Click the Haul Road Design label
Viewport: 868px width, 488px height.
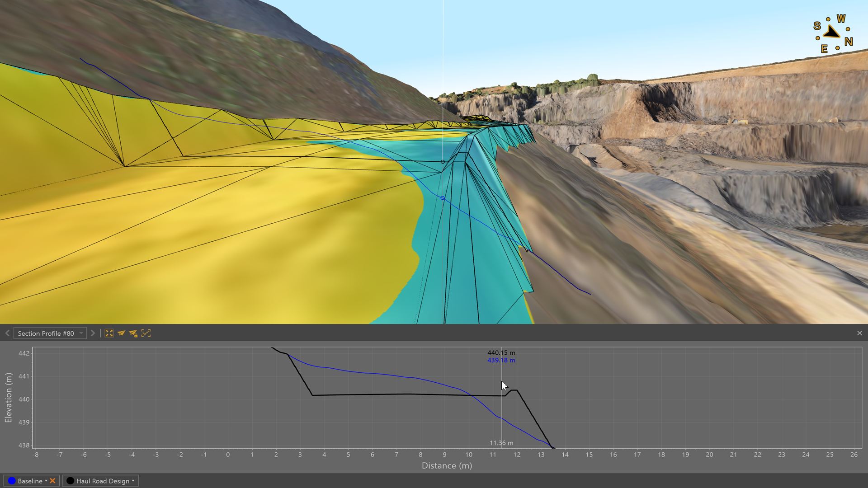click(x=103, y=481)
